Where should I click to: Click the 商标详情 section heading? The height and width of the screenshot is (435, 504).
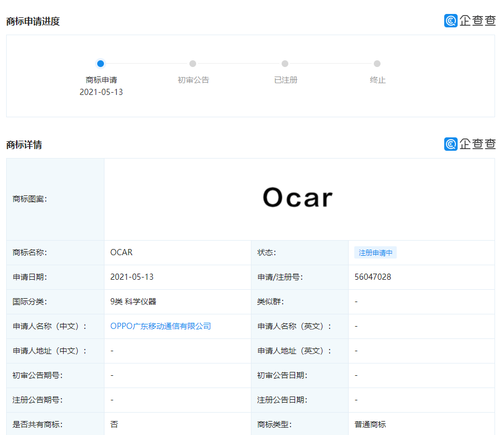24,145
